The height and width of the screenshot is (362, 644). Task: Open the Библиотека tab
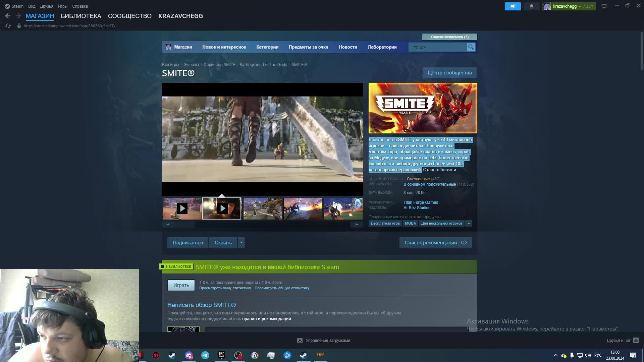pos(81,16)
